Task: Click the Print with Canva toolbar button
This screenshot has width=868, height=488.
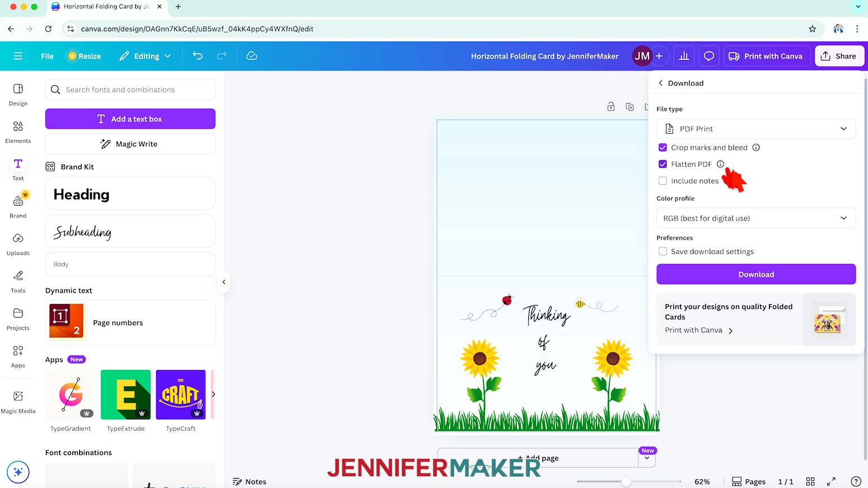Action: (x=767, y=56)
